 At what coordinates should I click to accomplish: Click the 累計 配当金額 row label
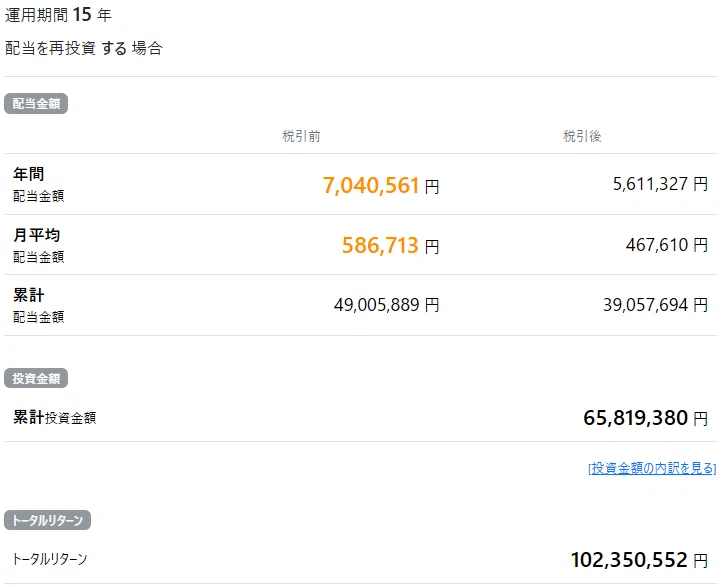pyautogui.click(x=38, y=306)
